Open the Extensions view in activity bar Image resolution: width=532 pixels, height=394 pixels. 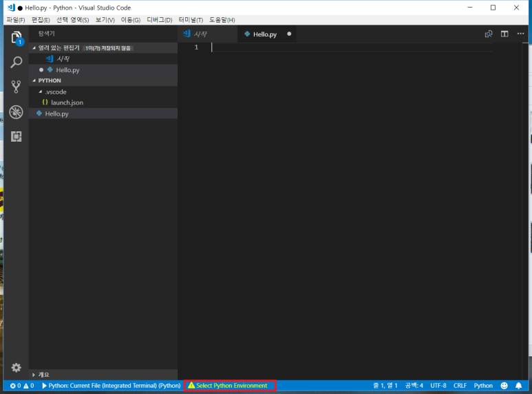coord(17,136)
